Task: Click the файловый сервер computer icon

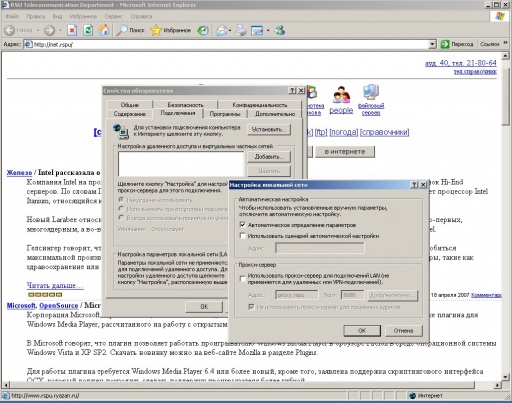Action: tap(371, 93)
